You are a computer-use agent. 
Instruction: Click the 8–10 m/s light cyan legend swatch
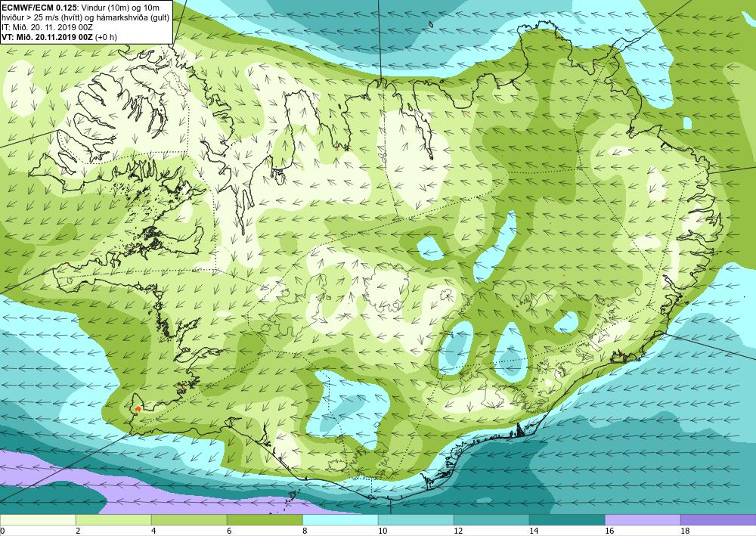(340, 519)
